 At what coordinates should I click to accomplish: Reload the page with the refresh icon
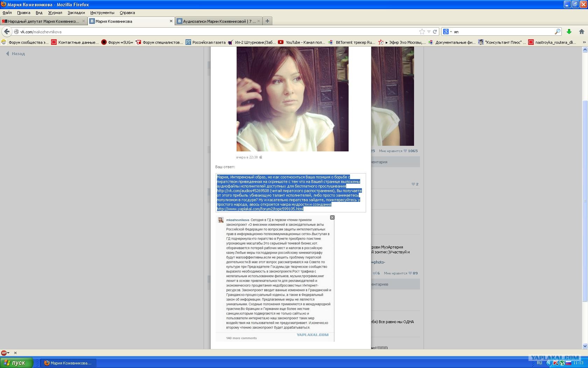pos(435,32)
